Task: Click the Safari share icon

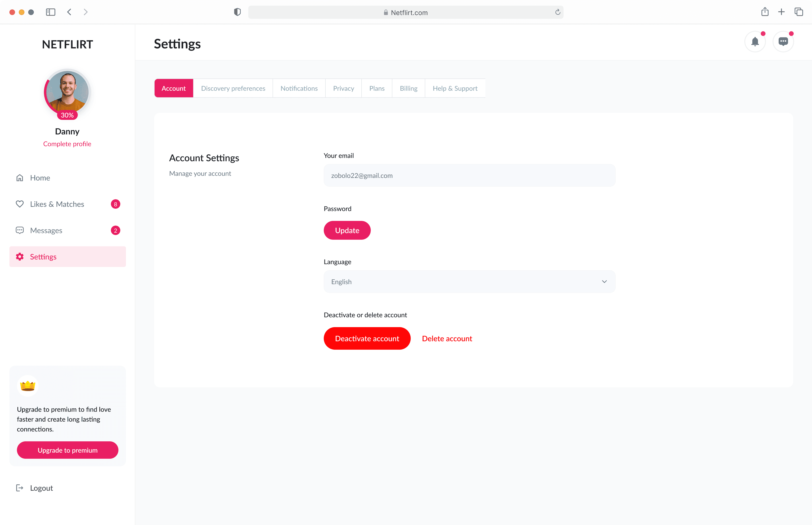Action: 765,12
